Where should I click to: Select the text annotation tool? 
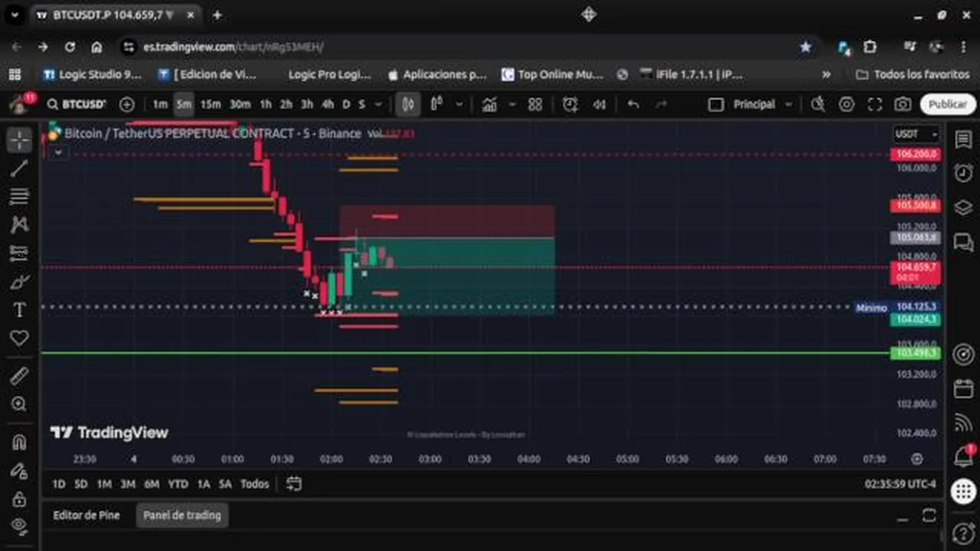point(19,310)
